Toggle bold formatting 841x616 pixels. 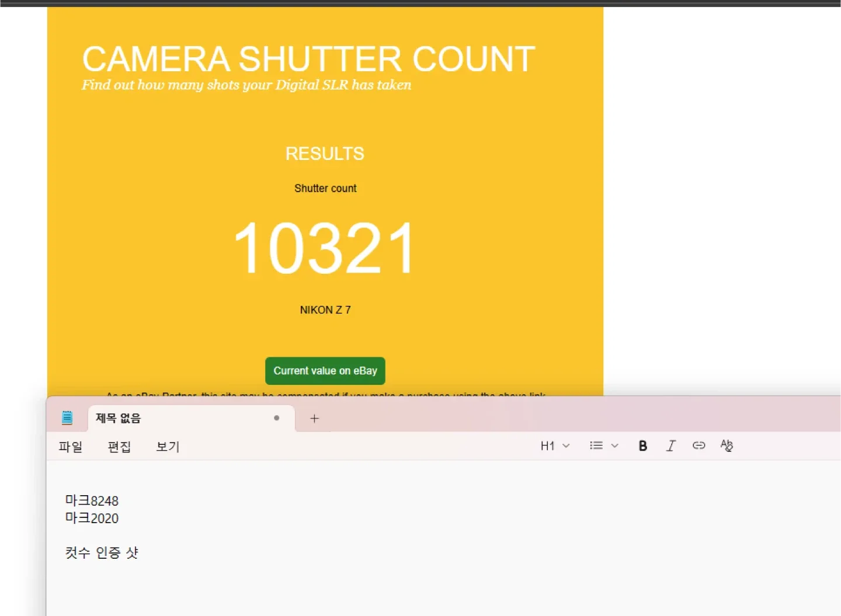[642, 446]
